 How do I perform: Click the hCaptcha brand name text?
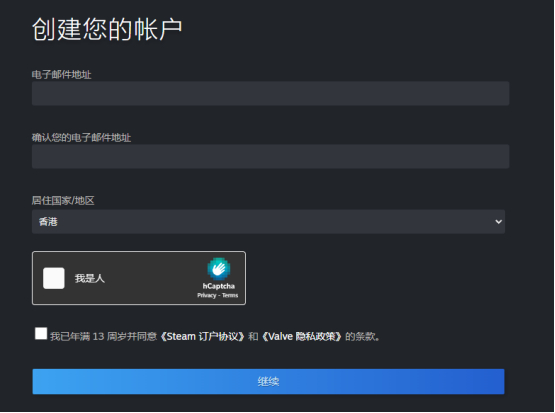click(x=218, y=286)
